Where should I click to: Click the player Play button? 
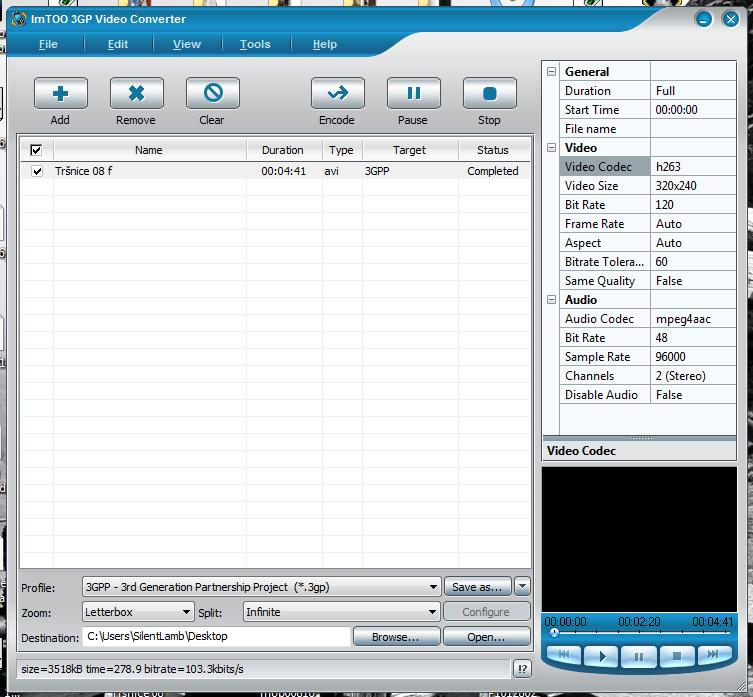coord(601,656)
